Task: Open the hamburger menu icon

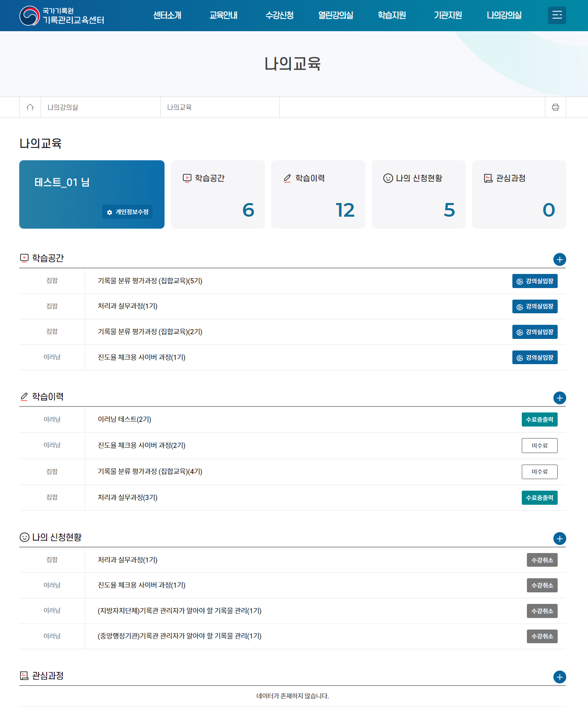Action: click(557, 15)
